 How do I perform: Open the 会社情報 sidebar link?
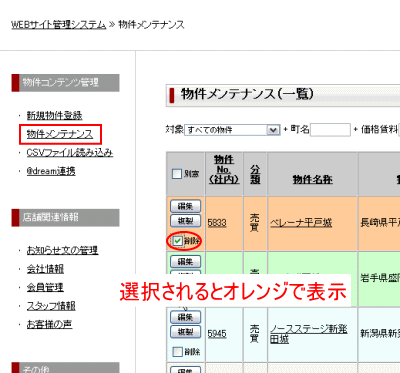(x=45, y=269)
